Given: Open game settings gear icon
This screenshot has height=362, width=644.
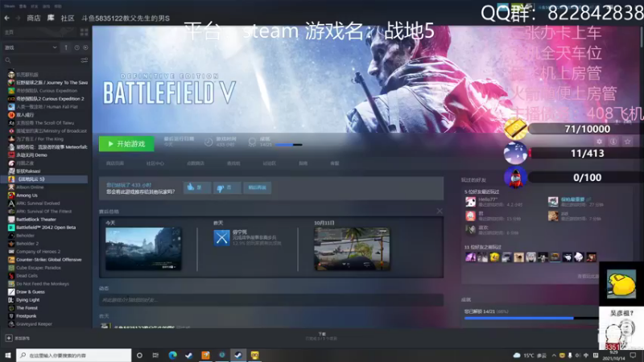Looking at the screenshot, I should click(599, 142).
